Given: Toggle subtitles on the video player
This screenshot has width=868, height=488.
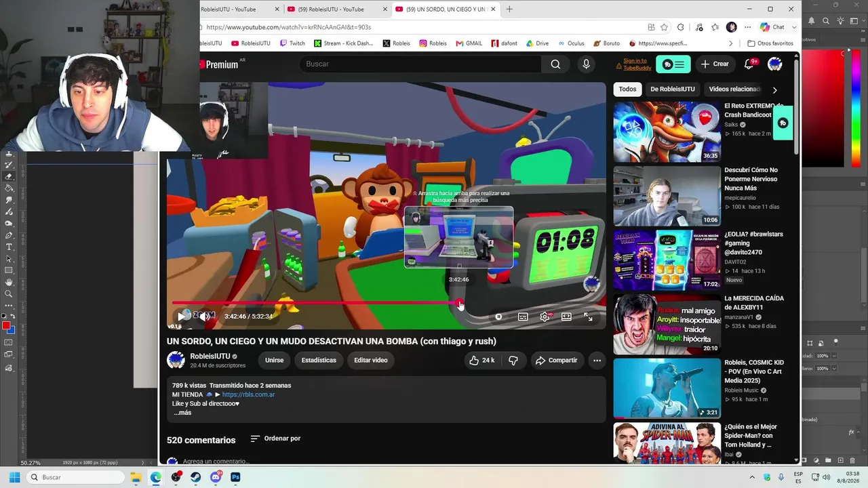Looking at the screenshot, I should (523, 317).
